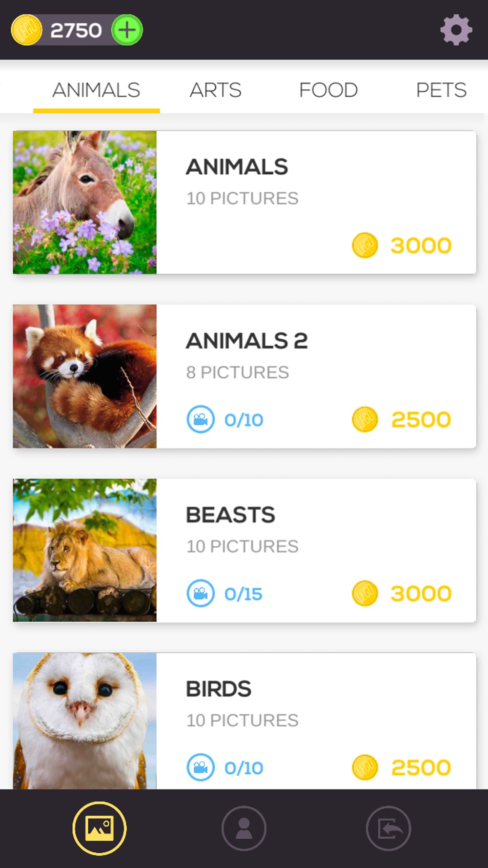Tap the video camera icon on Birds

(201, 767)
